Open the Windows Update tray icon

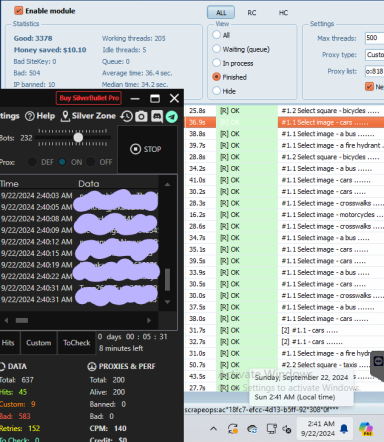click(x=233, y=429)
